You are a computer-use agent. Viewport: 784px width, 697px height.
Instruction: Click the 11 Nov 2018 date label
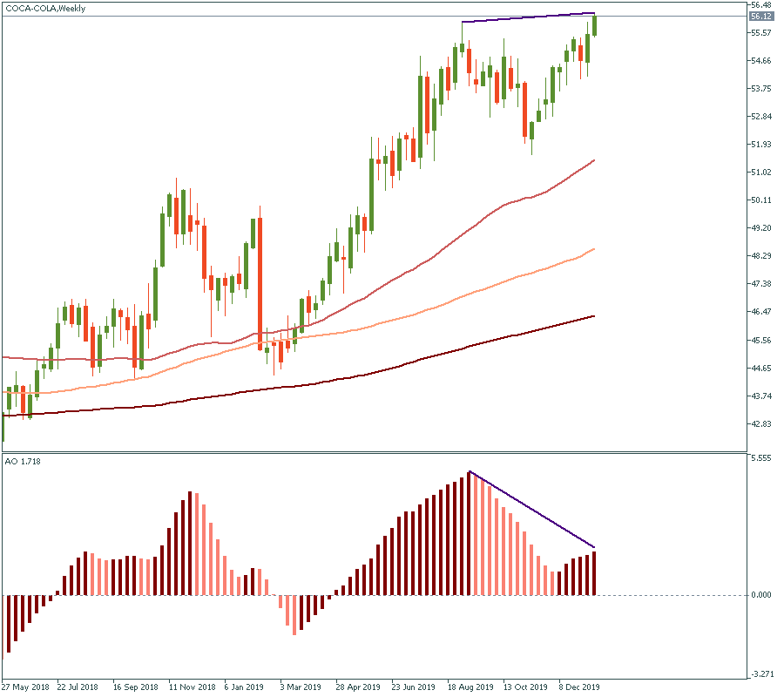(192, 686)
